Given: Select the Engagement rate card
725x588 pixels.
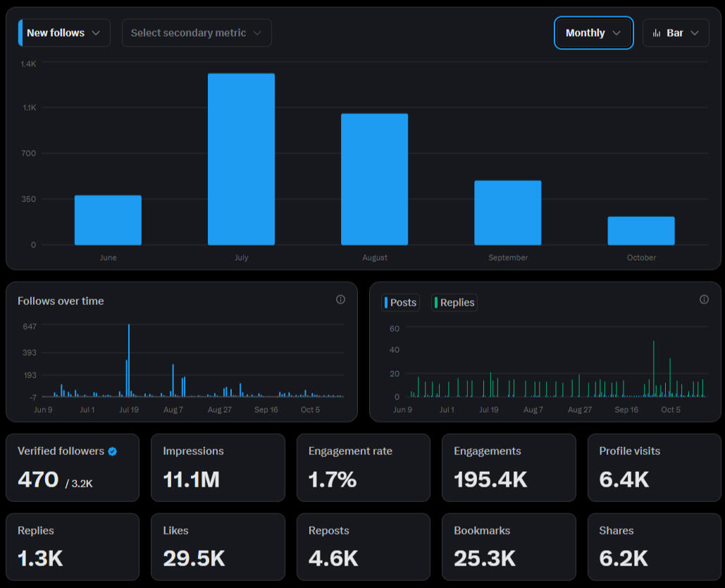Looking at the screenshot, I should click(x=363, y=468).
